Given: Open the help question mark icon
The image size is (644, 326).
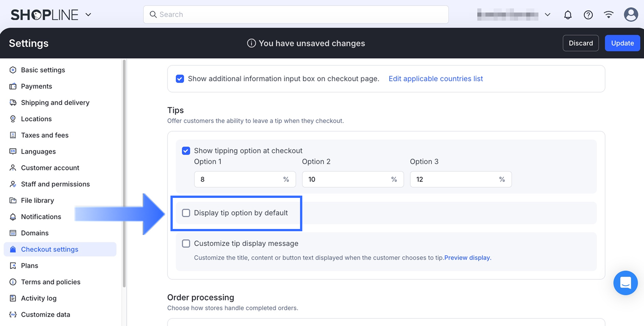Looking at the screenshot, I should click(588, 15).
